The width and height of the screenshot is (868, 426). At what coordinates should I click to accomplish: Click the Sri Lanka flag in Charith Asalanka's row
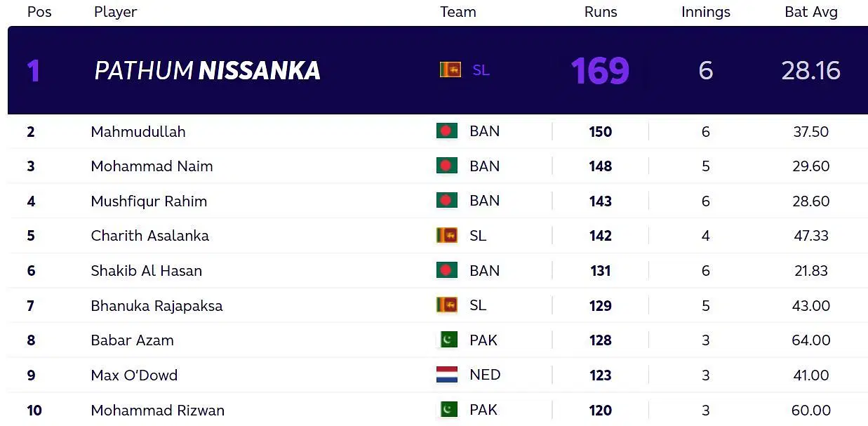[x=447, y=235]
